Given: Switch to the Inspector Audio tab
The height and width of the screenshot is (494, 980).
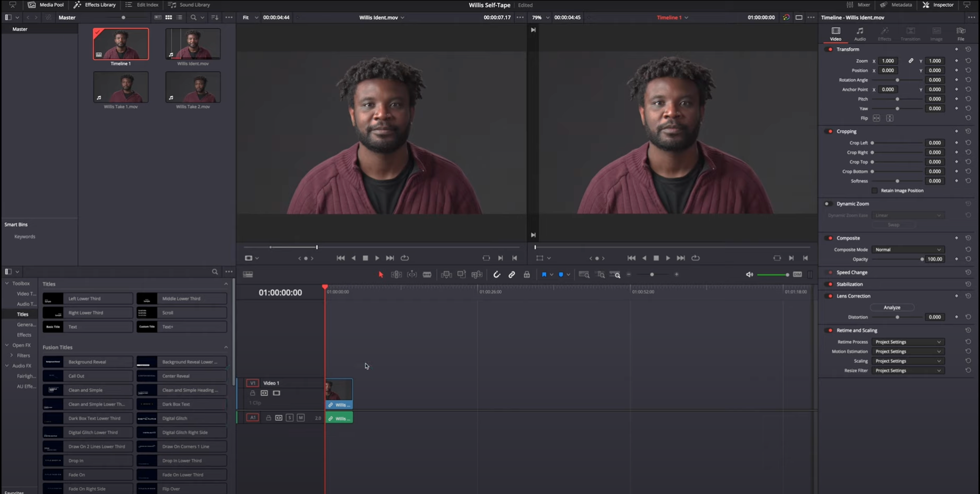Looking at the screenshot, I should tap(860, 34).
